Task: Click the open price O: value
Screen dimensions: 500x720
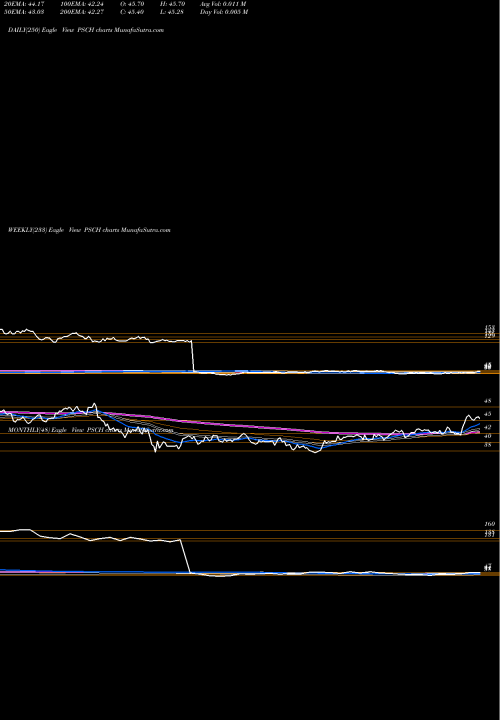Action: click(133, 4)
